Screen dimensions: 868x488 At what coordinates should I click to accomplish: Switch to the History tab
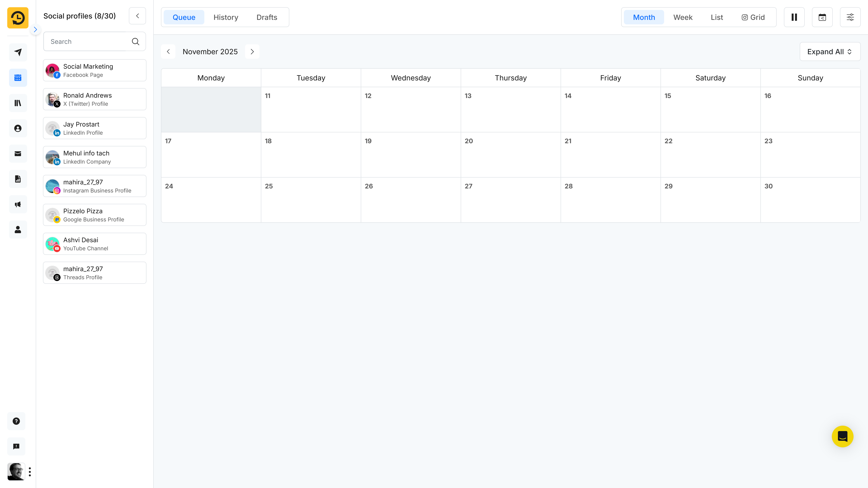coord(226,17)
